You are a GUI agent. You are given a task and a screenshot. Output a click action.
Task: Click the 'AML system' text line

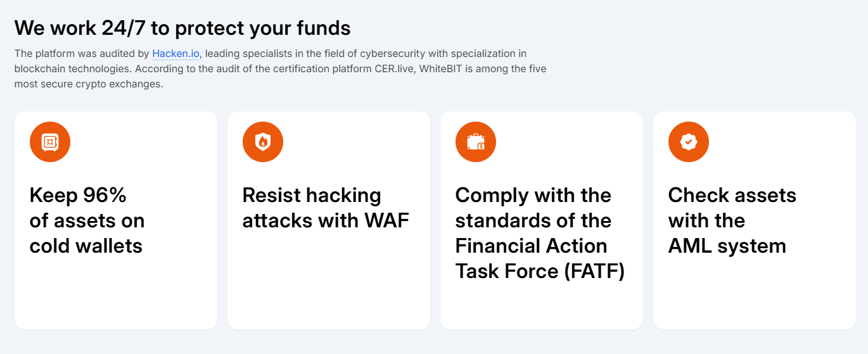pos(727,246)
